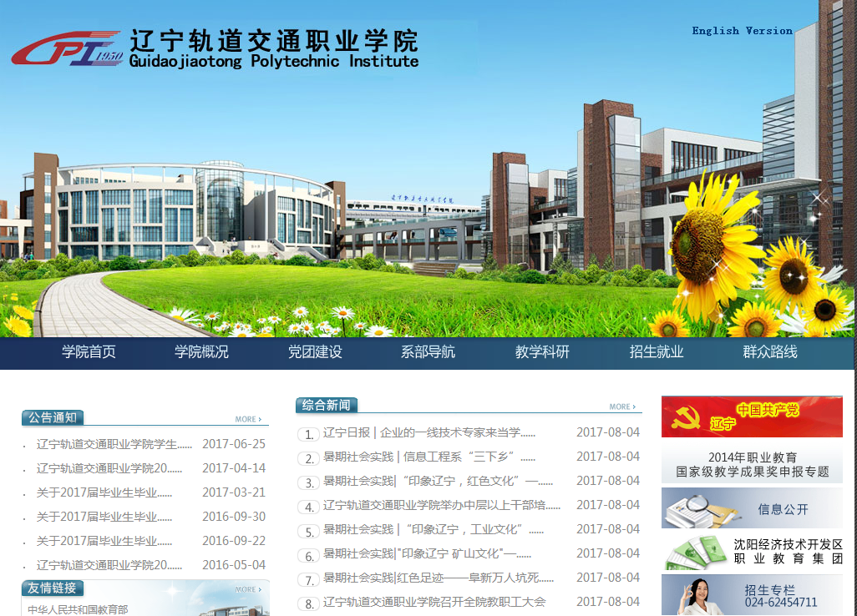Expand MORE next to 综合新闻
The width and height of the screenshot is (857, 616).
tap(622, 406)
